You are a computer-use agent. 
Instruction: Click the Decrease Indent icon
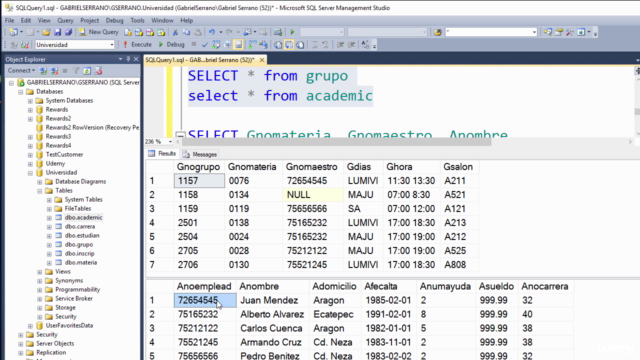point(340,44)
